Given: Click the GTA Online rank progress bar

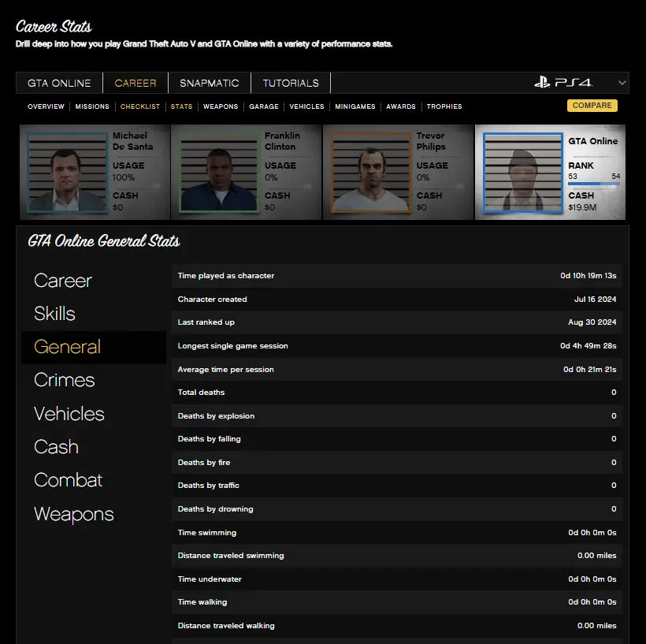Looking at the screenshot, I should (x=594, y=184).
